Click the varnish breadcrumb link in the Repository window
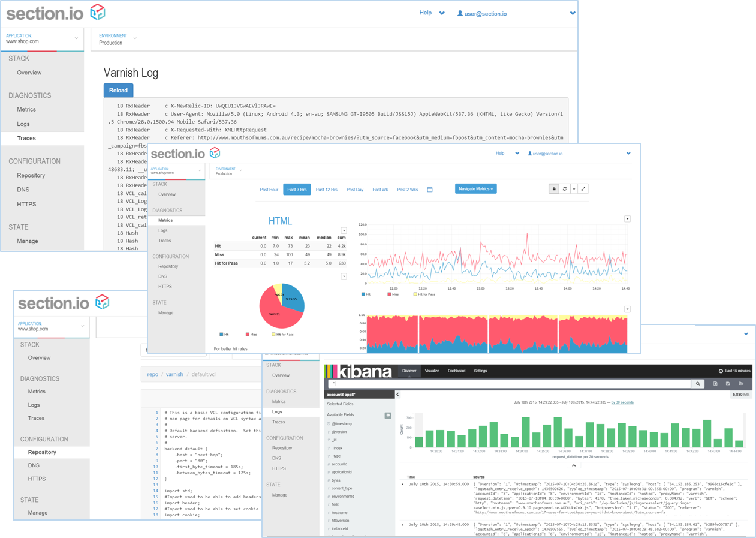 coord(174,374)
